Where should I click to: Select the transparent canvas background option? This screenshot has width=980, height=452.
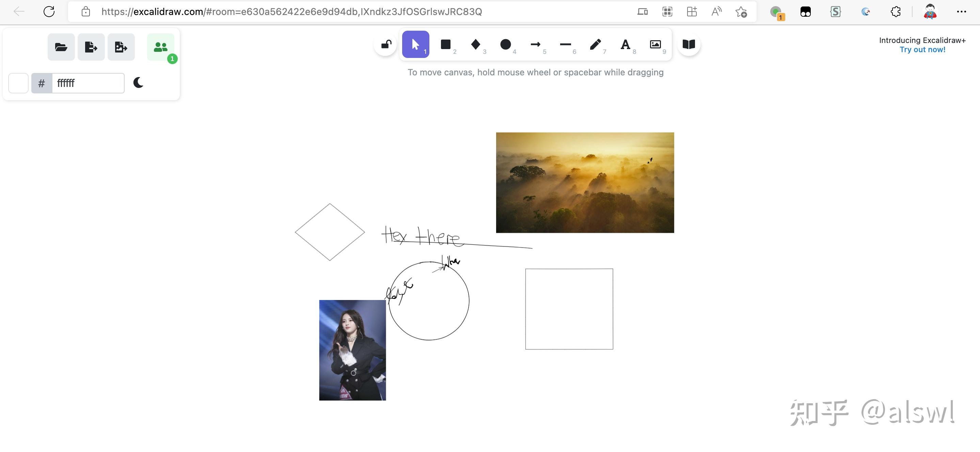(x=18, y=82)
